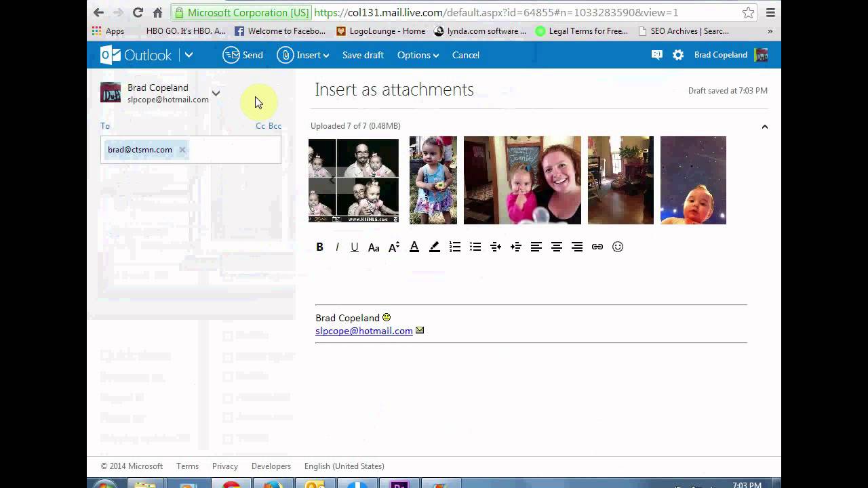This screenshot has height=488, width=868.
Task: Insert a bulleted list
Action: pyautogui.click(x=475, y=247)
